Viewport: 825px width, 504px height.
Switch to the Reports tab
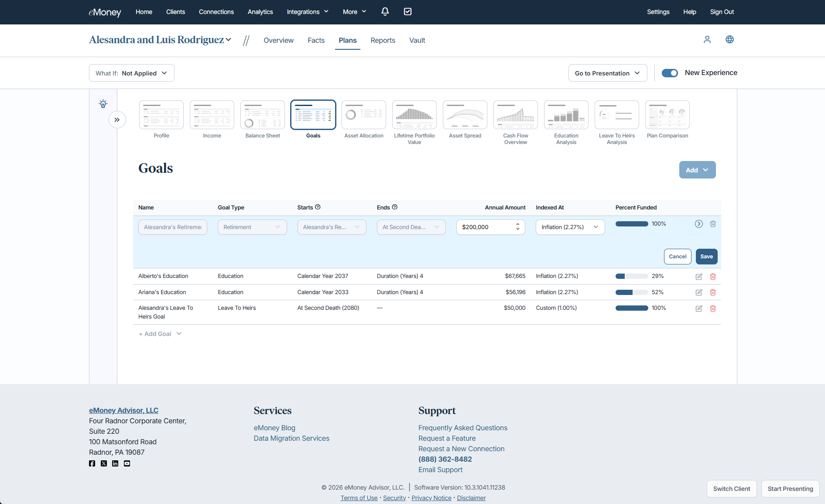[383, 40]
